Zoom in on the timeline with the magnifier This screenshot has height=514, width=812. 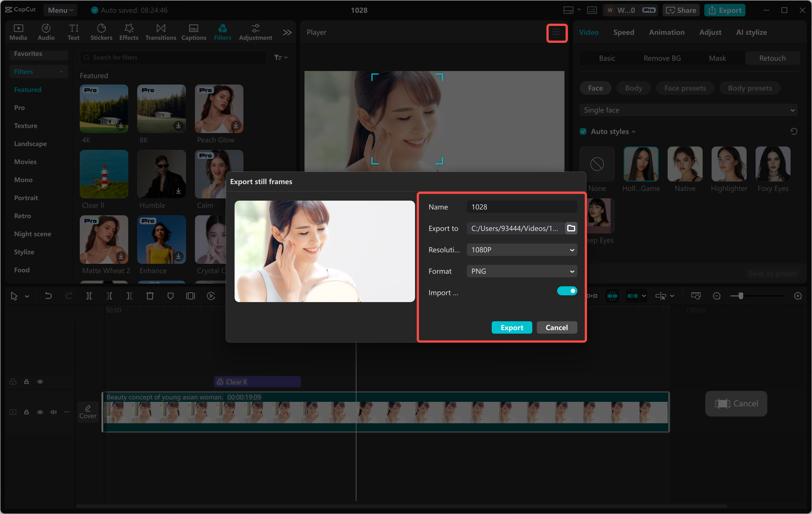click(798, 296)
